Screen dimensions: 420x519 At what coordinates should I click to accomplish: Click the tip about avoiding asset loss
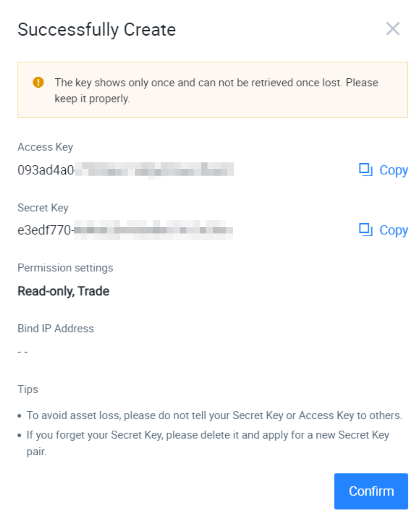[x=214, y=415]
